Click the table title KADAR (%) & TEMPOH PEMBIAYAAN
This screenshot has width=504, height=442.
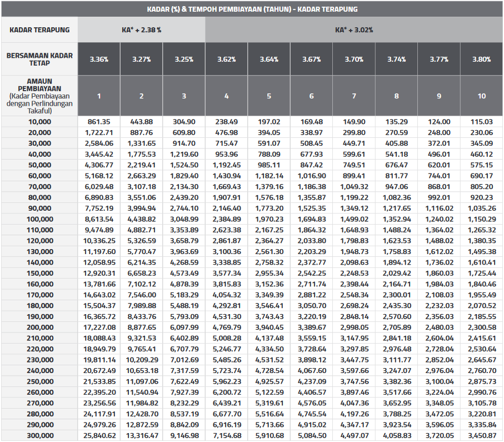[252, 8]
